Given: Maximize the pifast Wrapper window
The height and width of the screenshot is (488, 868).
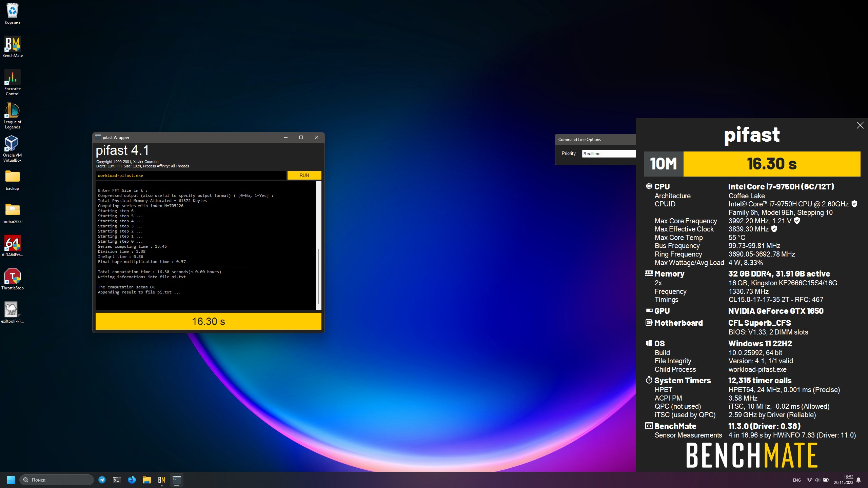Looking at the screenshot, I should (x=301, y=137).
